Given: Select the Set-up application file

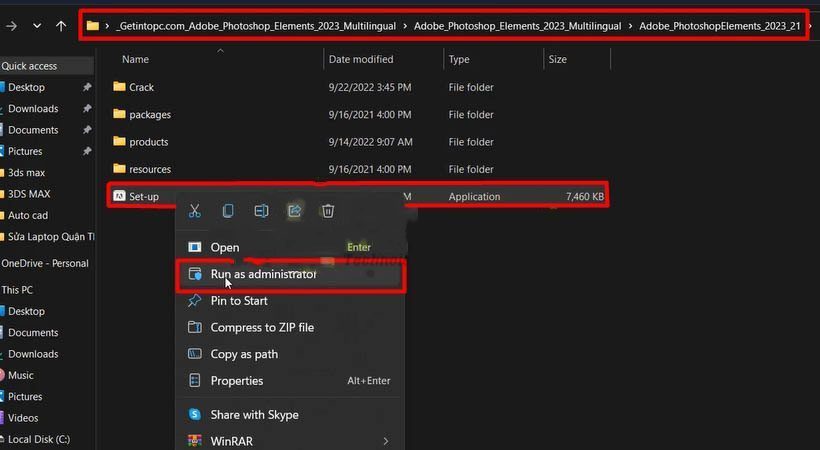Looking at the screenshot, I should 144,197.
